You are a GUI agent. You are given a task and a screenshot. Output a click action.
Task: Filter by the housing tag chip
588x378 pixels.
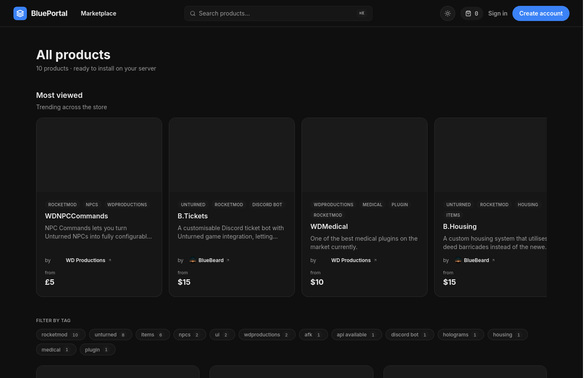click(x=508, y=335)
